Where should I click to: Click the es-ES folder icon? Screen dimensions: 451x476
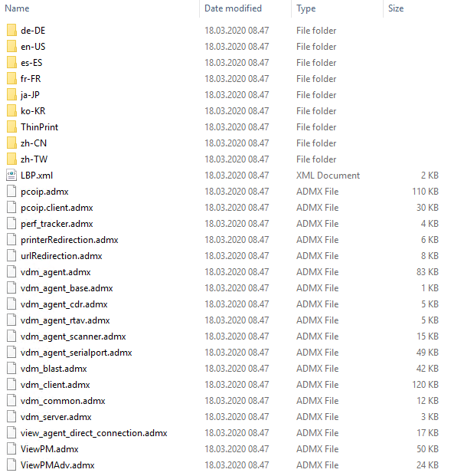[x=11, y=63]
